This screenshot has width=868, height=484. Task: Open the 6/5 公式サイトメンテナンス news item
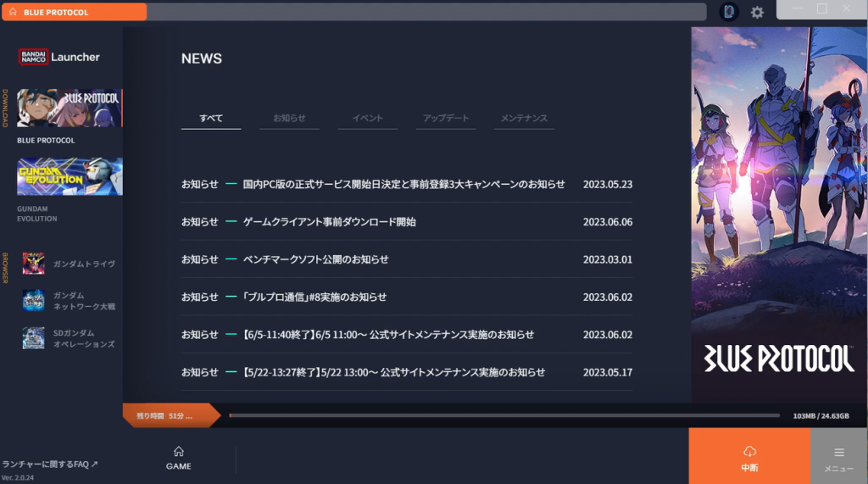pos(406,335)
